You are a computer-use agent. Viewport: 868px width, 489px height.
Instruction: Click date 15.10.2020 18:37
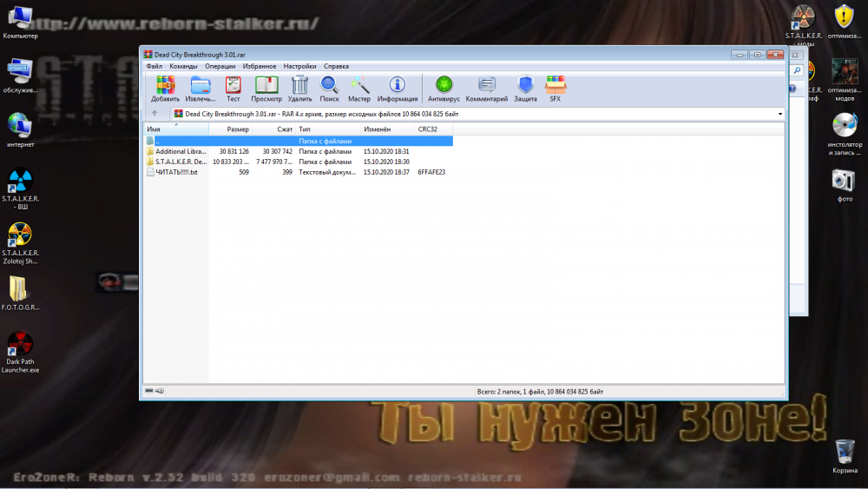(x=386, y=172)
